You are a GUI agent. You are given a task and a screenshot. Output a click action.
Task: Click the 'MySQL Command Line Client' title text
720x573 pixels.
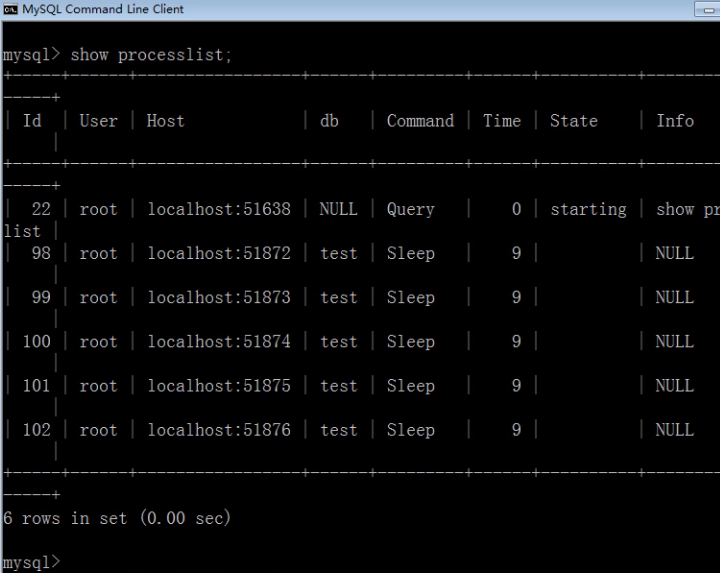point(103,9)
